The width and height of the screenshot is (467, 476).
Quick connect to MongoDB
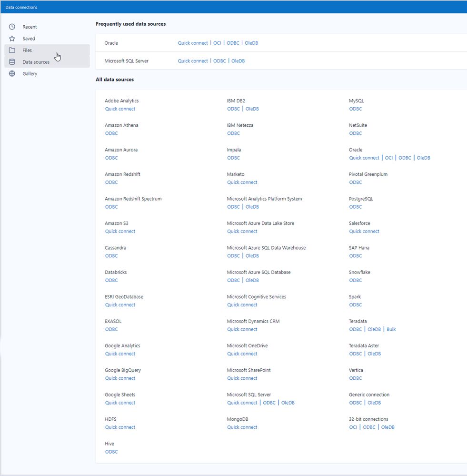(242, 427)
